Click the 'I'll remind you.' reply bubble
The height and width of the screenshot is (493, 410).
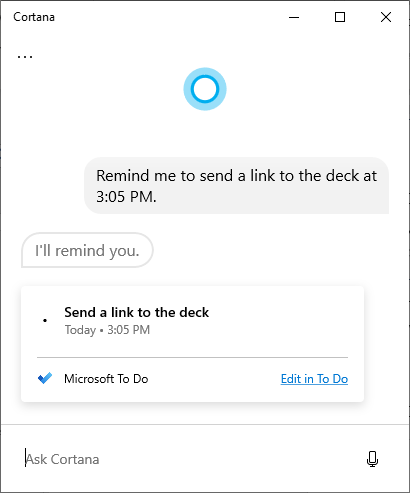87,250
